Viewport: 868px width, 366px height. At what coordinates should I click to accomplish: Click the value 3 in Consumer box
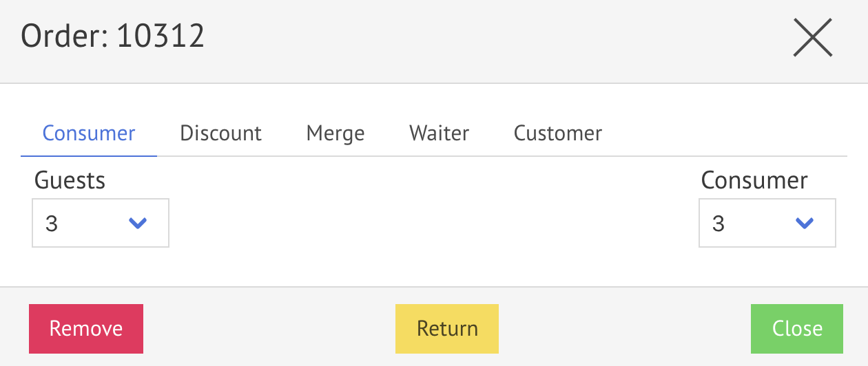719,224
